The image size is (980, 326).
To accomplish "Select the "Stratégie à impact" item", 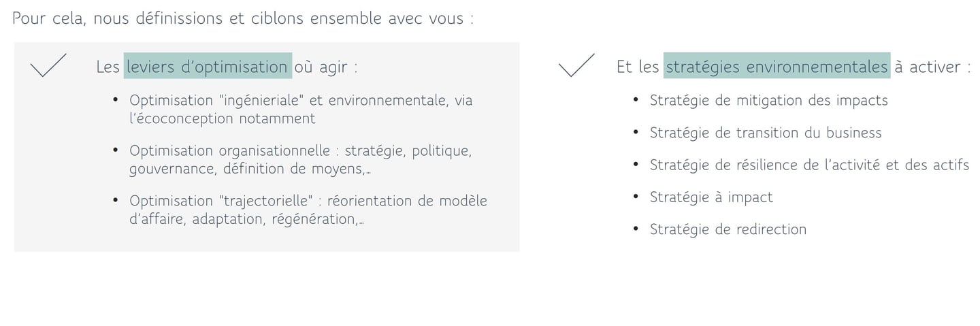I will click(x=711, y=197).
